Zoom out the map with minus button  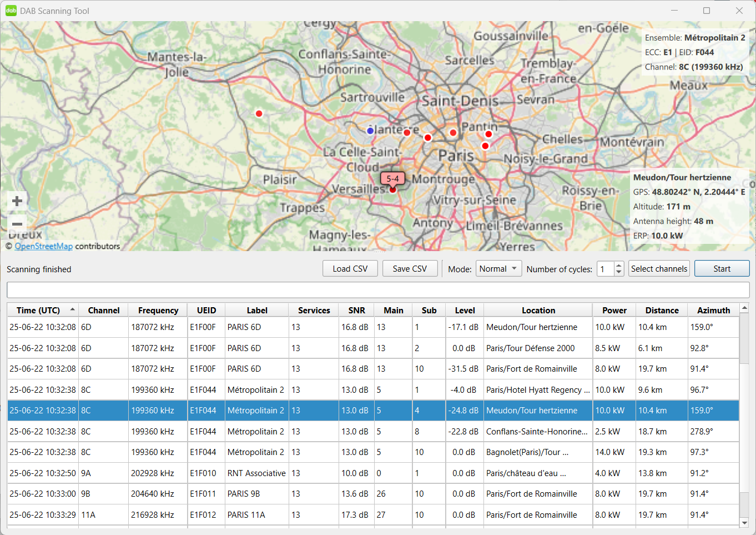click(17, 224)
